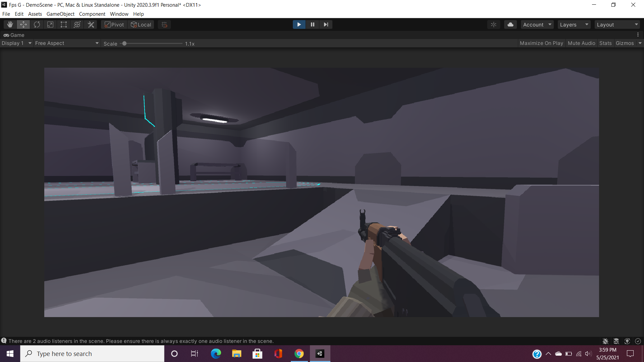644x362 pixels.
Task: Click the console warning icon in status bar
Action: 4,341
